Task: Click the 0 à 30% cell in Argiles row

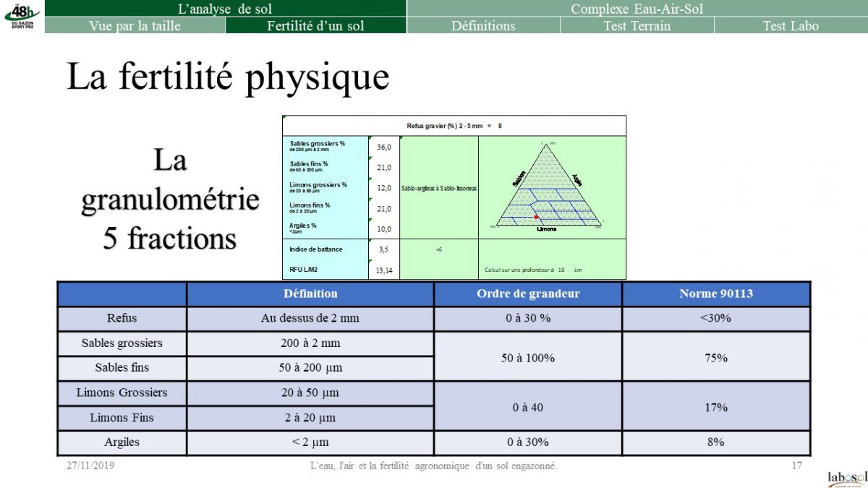Action: [528, 442]
